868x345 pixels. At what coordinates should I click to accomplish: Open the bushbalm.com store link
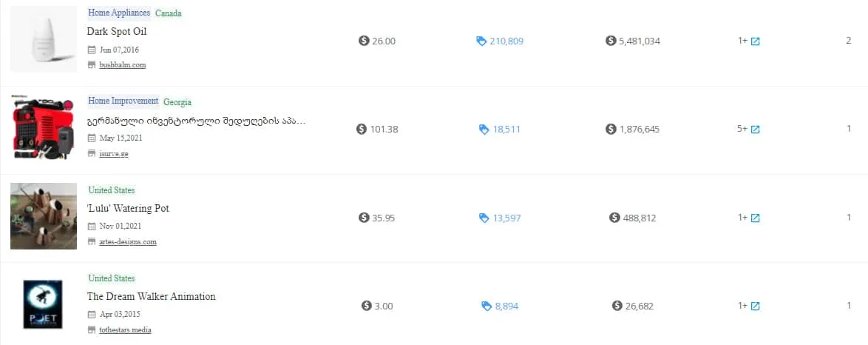pyautogui.click(x=122, y=65)
